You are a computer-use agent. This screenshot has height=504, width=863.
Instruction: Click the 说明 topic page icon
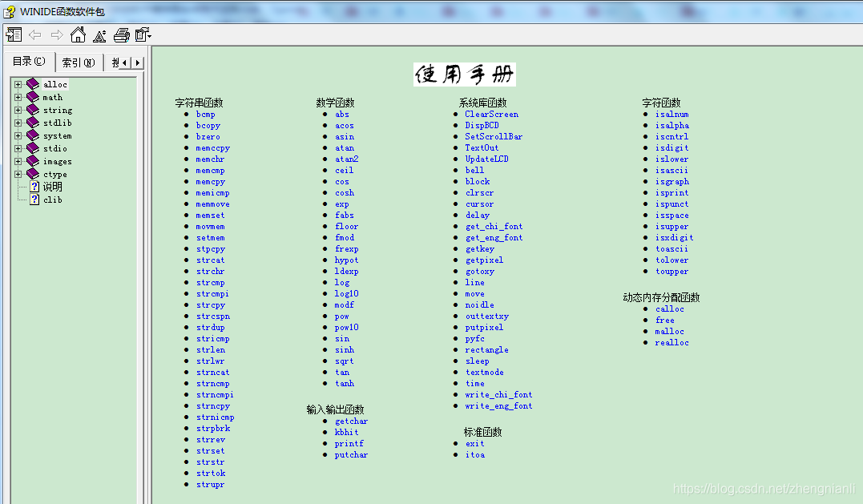(34, 187)
